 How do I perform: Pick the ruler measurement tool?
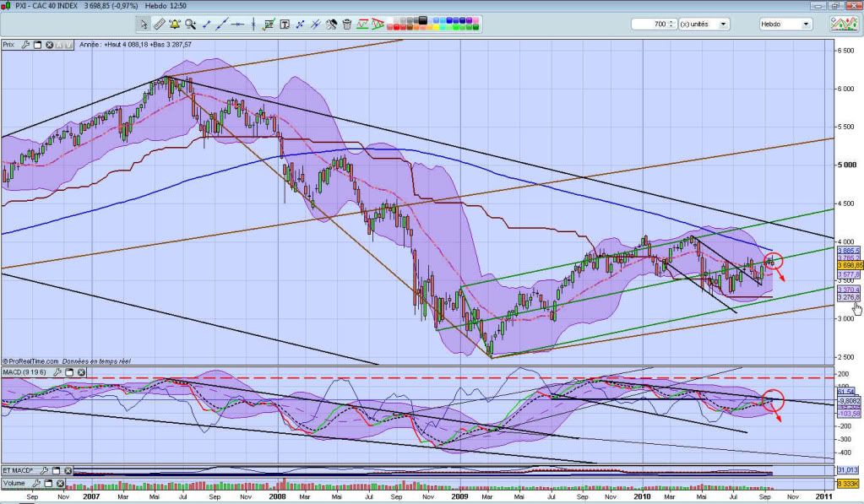tap(160, 24)
